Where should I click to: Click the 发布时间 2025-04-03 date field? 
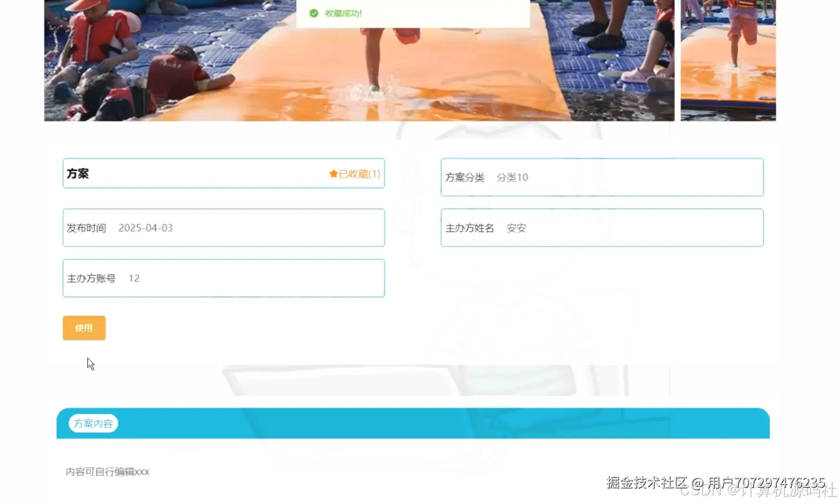coord(223,228)
